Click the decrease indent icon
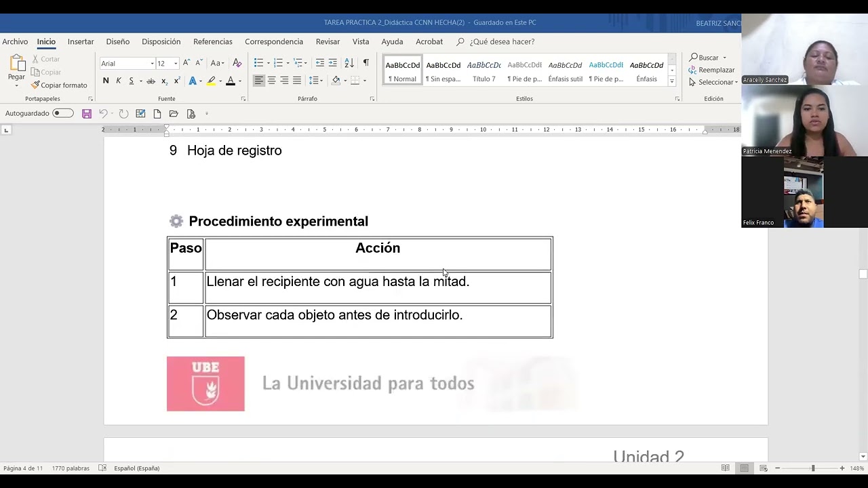 pos(319,63)
